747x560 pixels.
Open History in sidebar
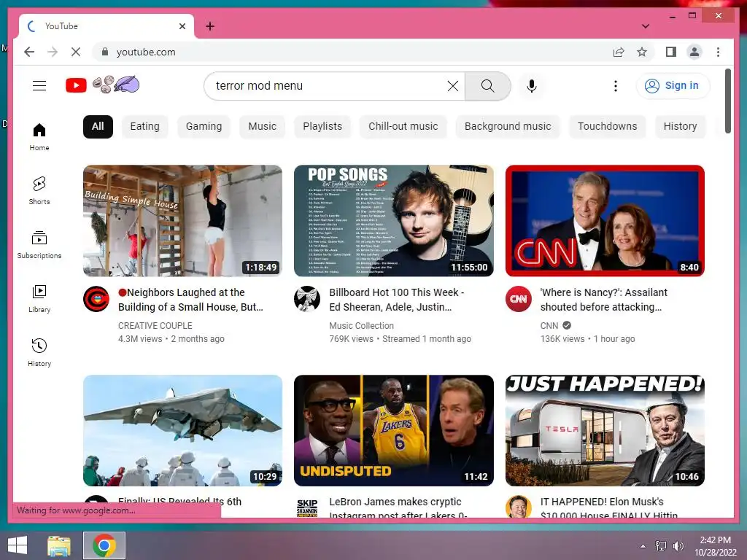[39, 353]
